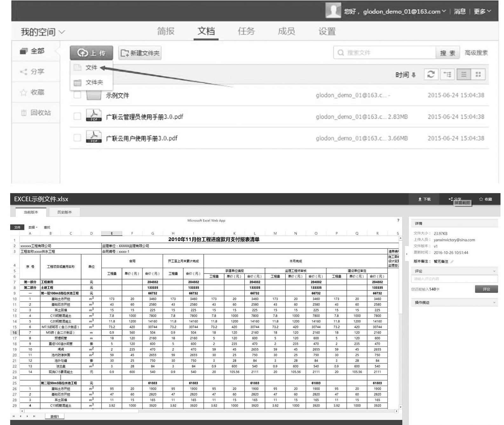Open the 上传 upload button
The height and width of the screenshot is (425, 504).
point(92,53)
